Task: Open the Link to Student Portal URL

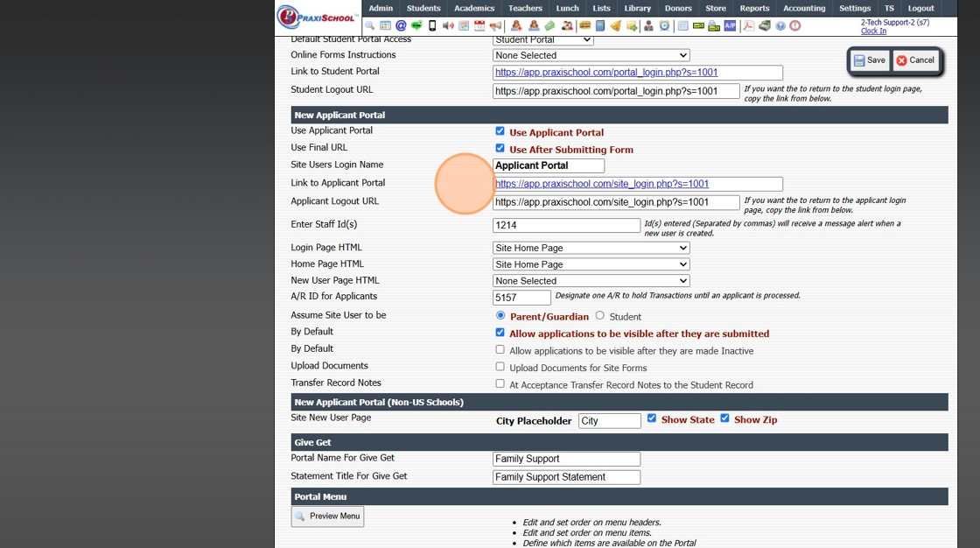Action: coord(606,72)
